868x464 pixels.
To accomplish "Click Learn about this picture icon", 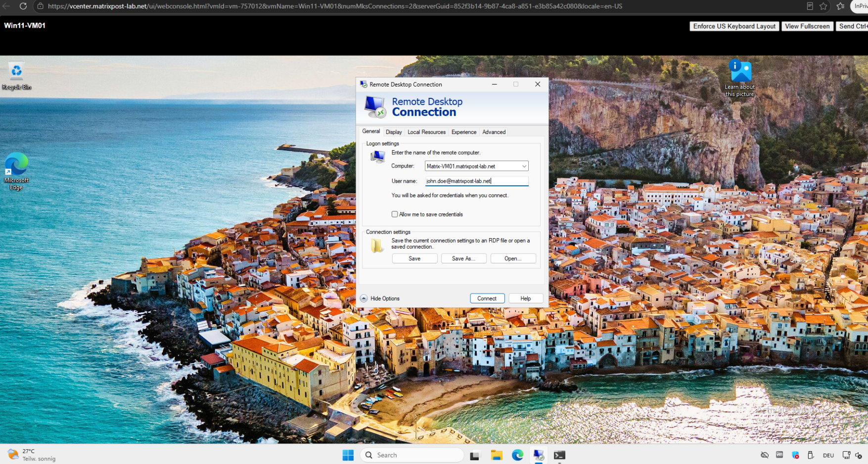I will [740, 78].
